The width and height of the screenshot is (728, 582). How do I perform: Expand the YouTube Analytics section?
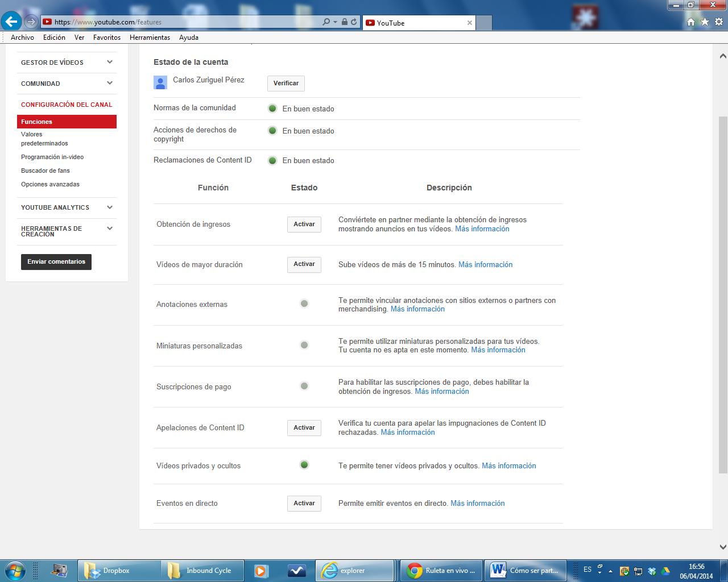pyautogui.click(x=67, y=207)
